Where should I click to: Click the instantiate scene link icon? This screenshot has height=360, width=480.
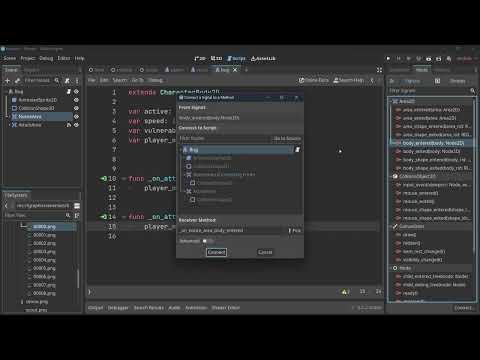click(x=17, y=81)
